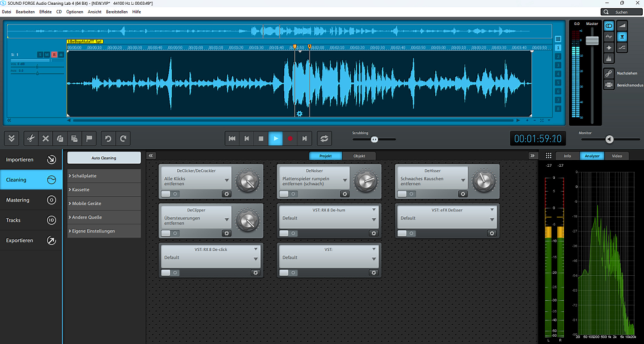Screen dimensions: 644x344
Task: Toggle the DeHisser effect on
Action: [406, 194]
